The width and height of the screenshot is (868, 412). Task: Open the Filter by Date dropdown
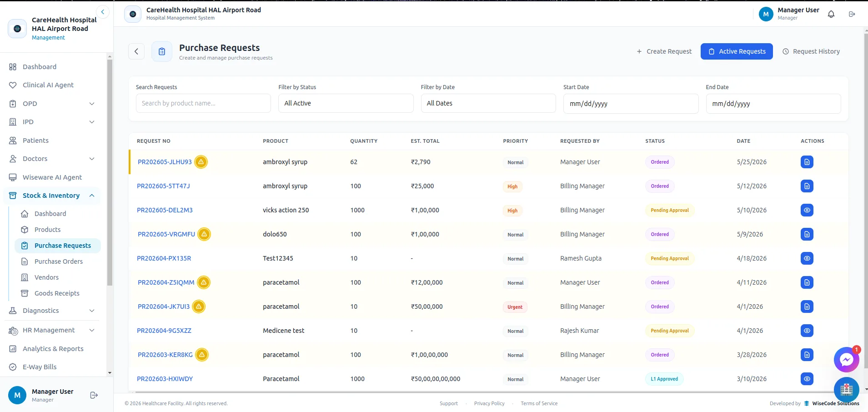tap(488, 103)
